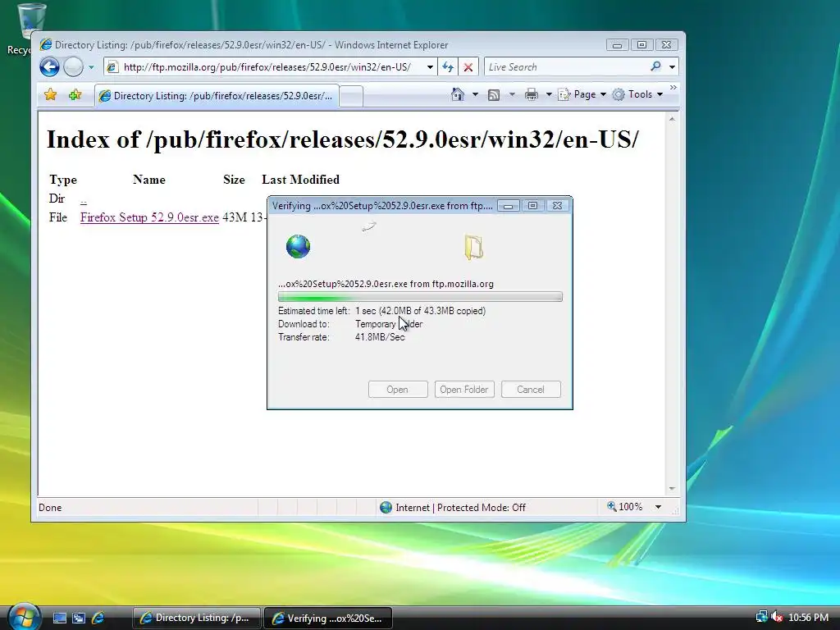840x630 pixels.
Task: Click the RSS Feeds icon
Action: 494,95
